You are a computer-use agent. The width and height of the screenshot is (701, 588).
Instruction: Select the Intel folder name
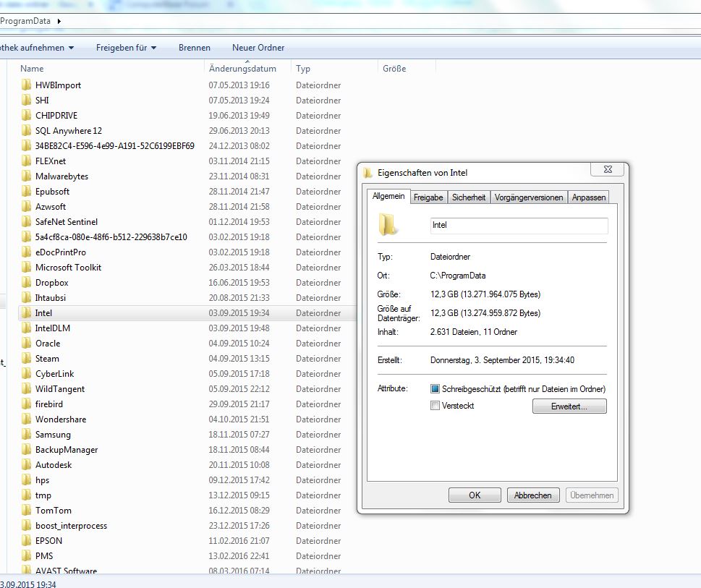[43, 312]
